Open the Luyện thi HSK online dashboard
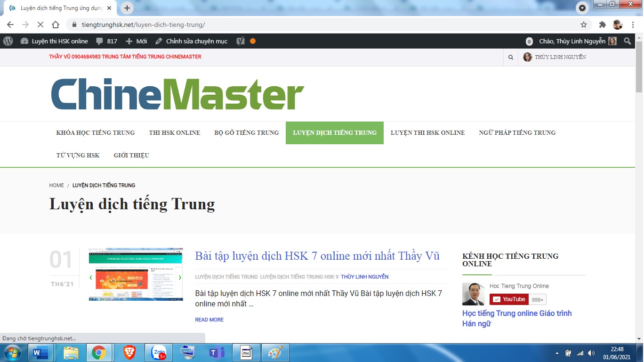The height and width of the screenshot is (362, 644). pyautogui.click(x=54, y=41)
